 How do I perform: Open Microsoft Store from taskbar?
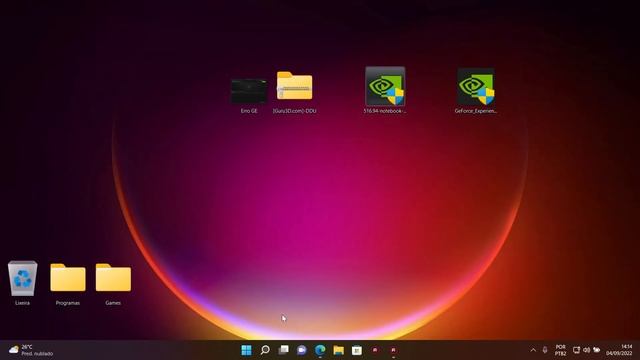click(357, 350)
